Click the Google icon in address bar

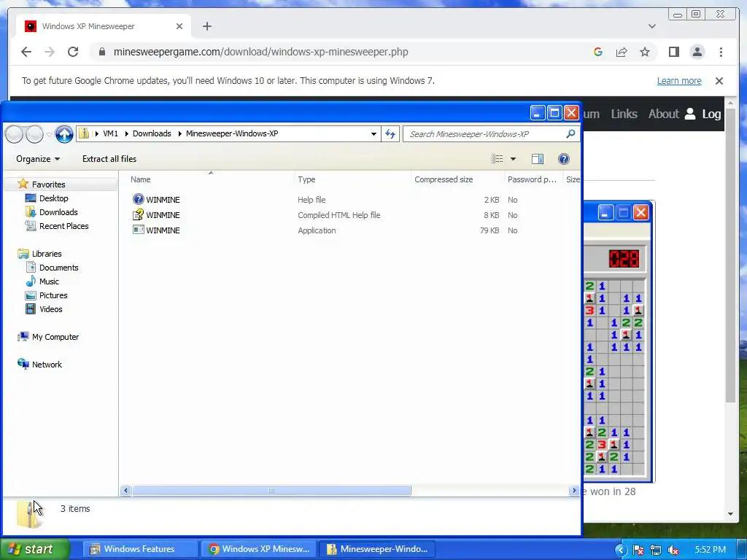pos(598,52)
